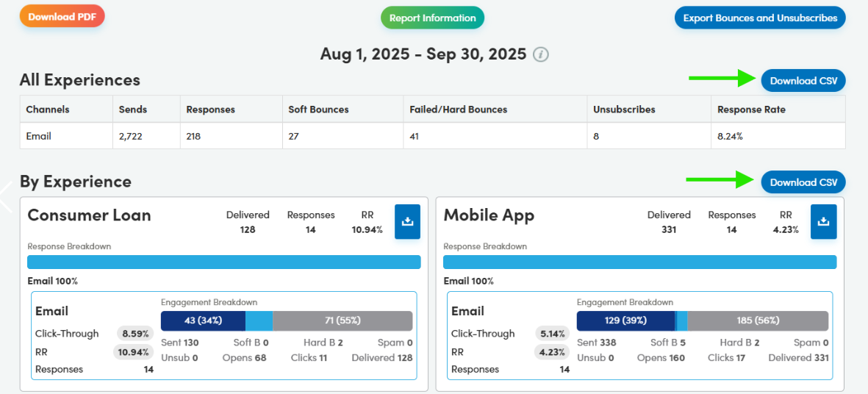Image resolution: width=868 pixels, height=394 pixels.
Task: Download CSV for the By Experience section
Action: click(x=803, y=182)
